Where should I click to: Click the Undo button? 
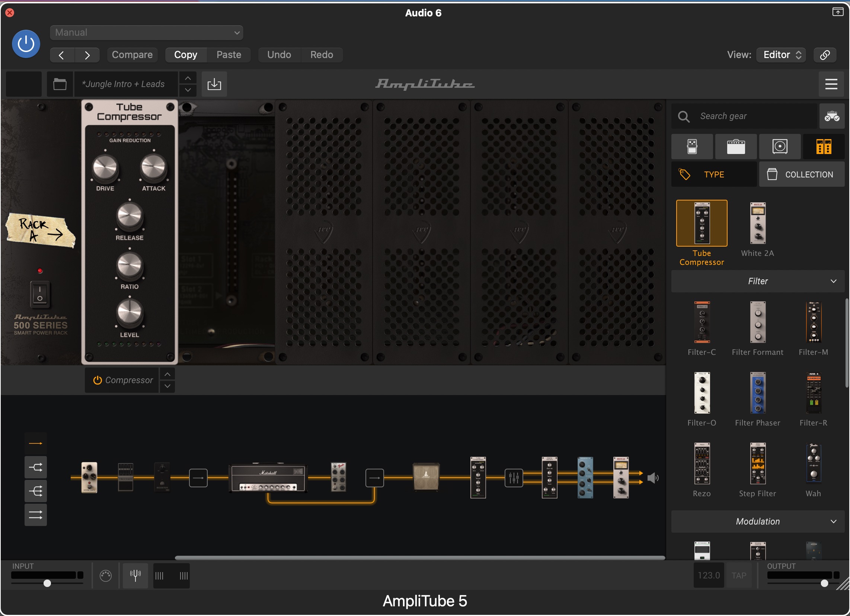click(x=279, y=55)
